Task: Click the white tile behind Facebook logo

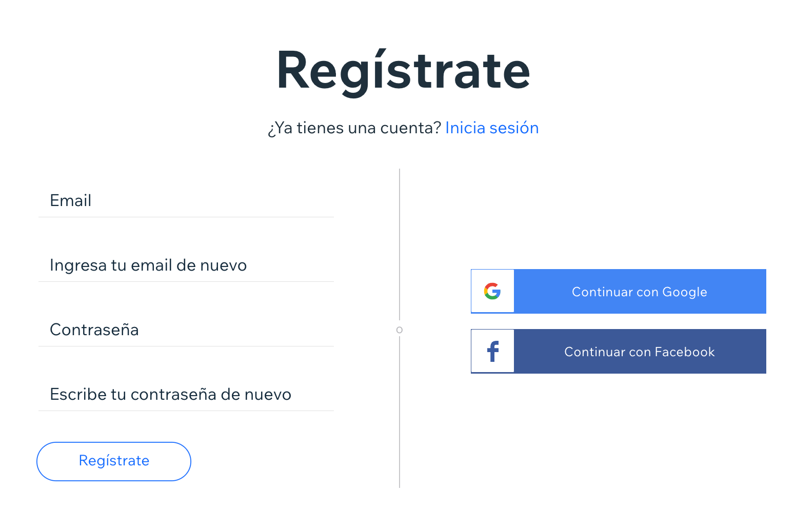Action: (492, 351)
